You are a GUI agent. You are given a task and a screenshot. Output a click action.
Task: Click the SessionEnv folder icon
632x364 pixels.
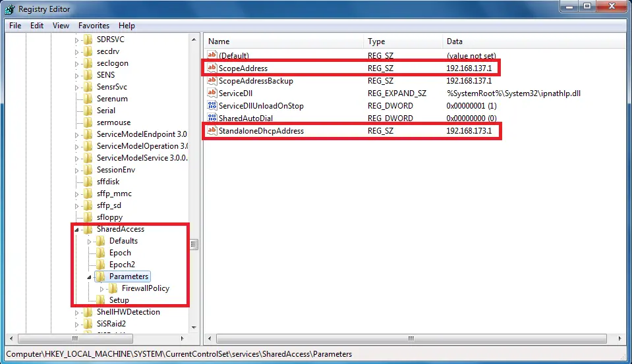[88, 170]
